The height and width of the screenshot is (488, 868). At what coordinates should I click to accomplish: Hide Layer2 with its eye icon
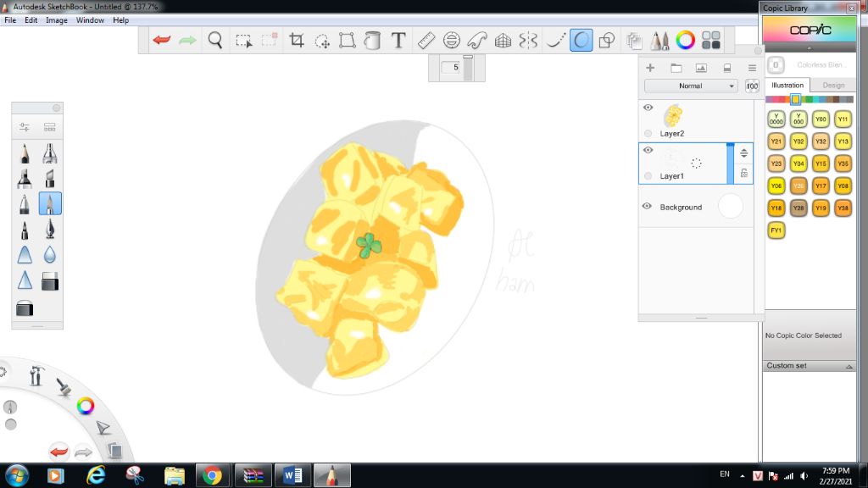pos(648,108)
